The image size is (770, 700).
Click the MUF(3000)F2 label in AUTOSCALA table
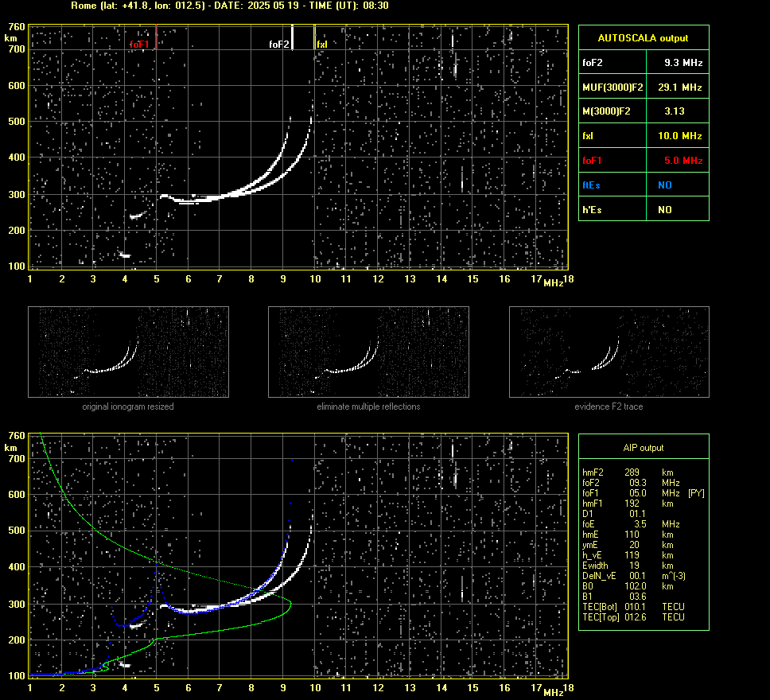tap(612, 87)
